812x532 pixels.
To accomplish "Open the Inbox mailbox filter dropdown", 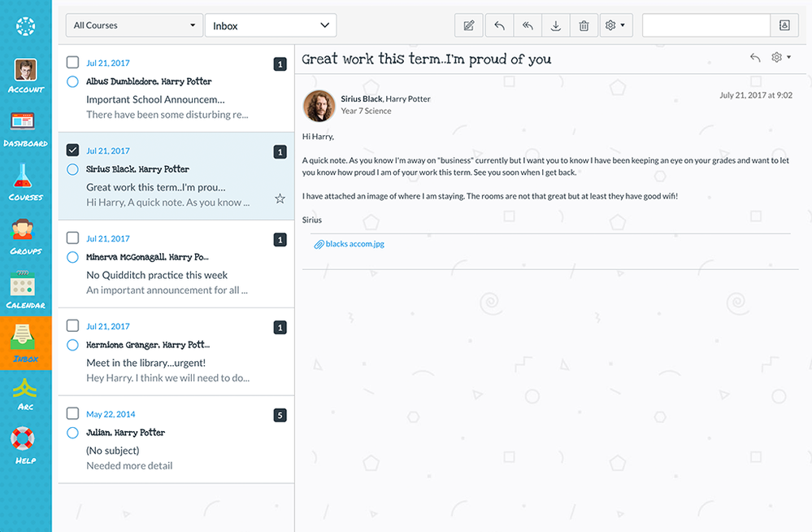I will click(x=270, y=25).
